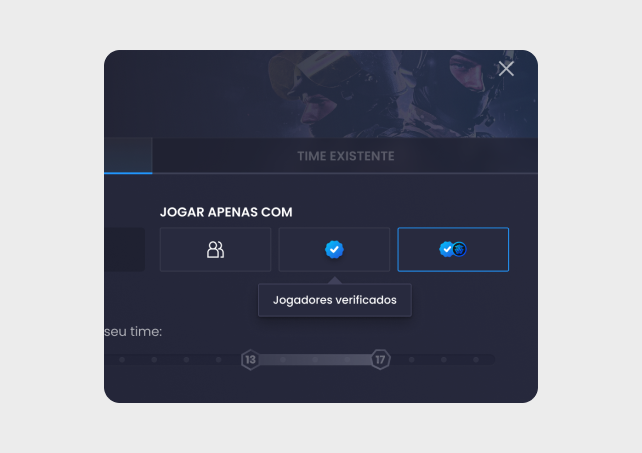Viewport: 642px width, 453px height.
Task: Select the all players group icon option
Action: coord(215,249)
